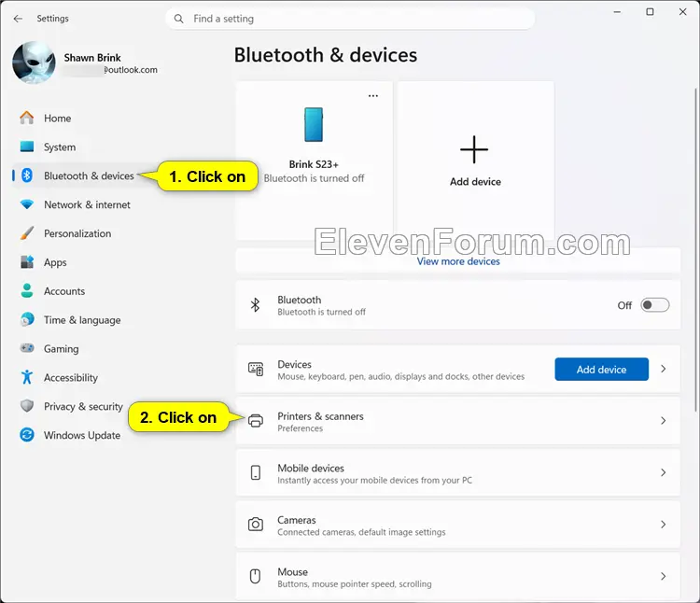Click the Brink S23+ device name

click(x=314, y=164)
